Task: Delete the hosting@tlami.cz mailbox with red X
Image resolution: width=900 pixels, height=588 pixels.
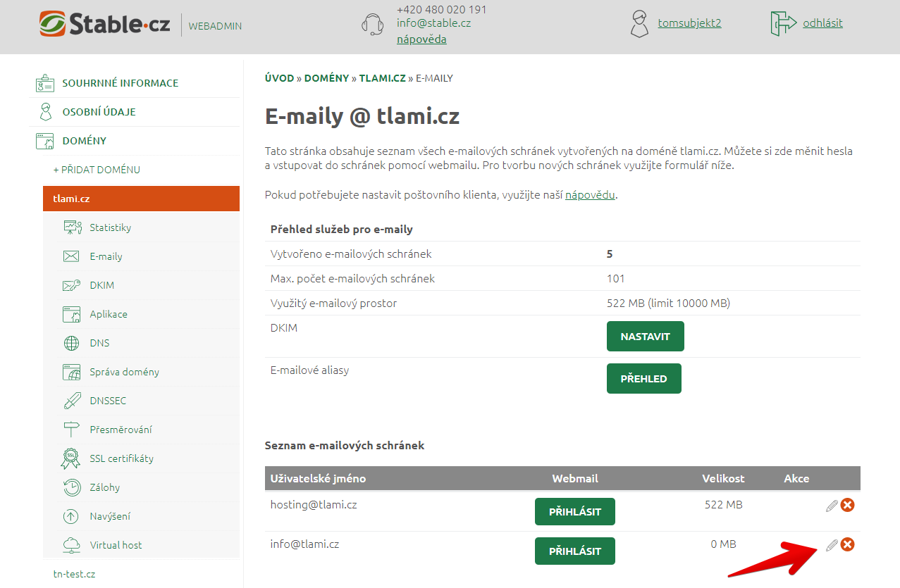Action: coord(848,505)
